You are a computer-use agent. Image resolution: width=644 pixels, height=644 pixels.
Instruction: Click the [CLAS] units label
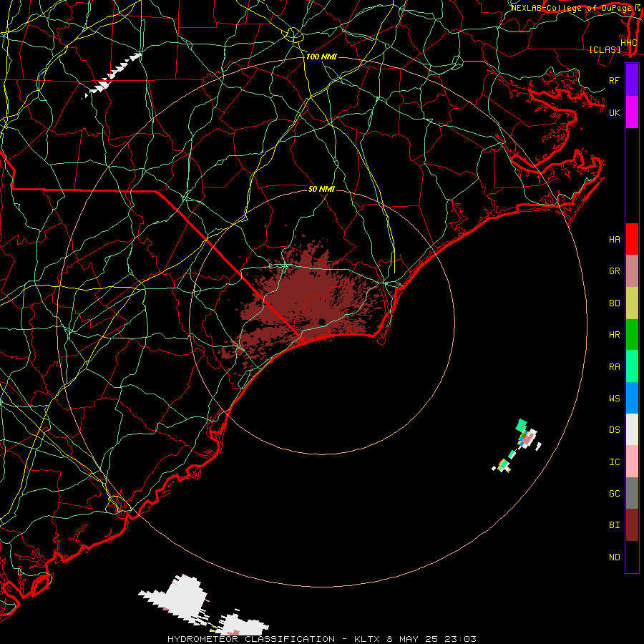click(x=605, y=49)
